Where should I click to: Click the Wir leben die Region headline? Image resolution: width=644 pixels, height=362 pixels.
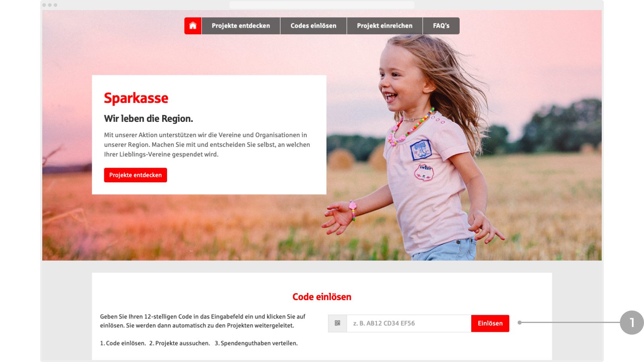coord(149,119)
